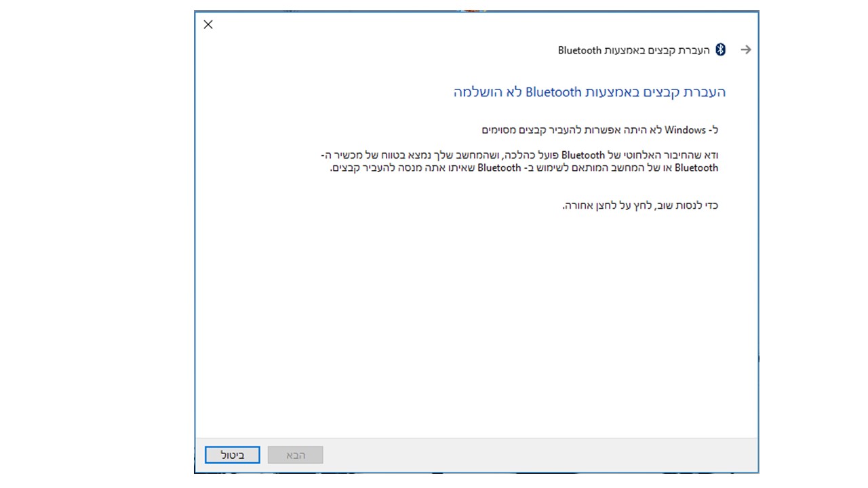This screenshot has width=868, height=488.
Task: Click the header title העברת קבצים באמצעות Bluetooth
Action: [633, 50]
